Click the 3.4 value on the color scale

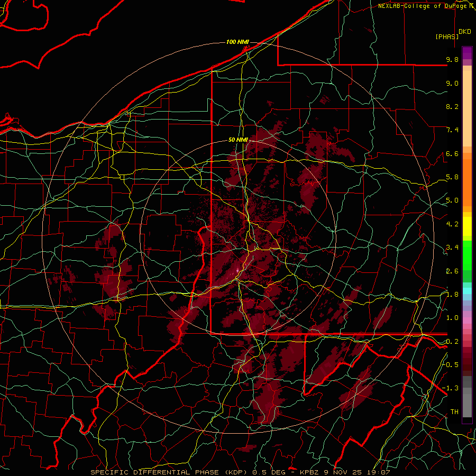tap(452, 248)
